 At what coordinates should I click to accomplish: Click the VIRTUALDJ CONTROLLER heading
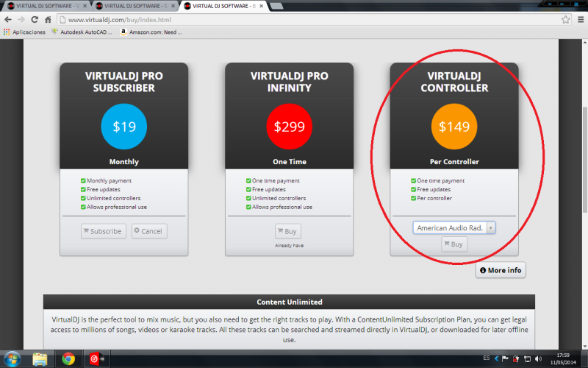pyautogui.click(x=454, y=82)
